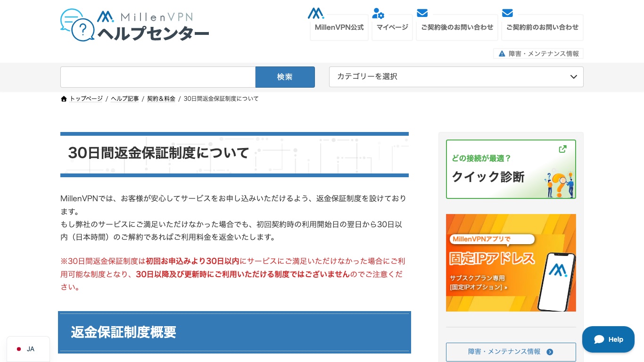Viewport: 644px width, 362px height.
Task: Click the MillenVPN help center logo
Action: pyautogui.click(x=135, y=25)
